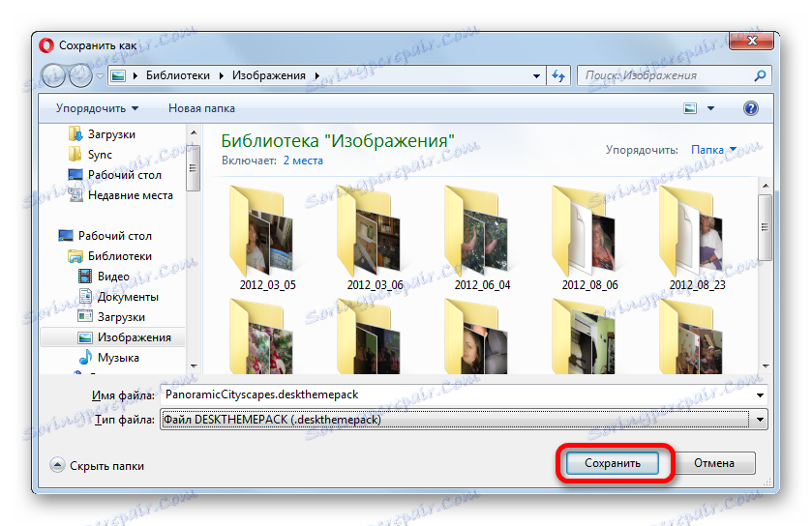
Task: Select Библиотеки in the address breadcrumb
Action: tap(178, 75)
